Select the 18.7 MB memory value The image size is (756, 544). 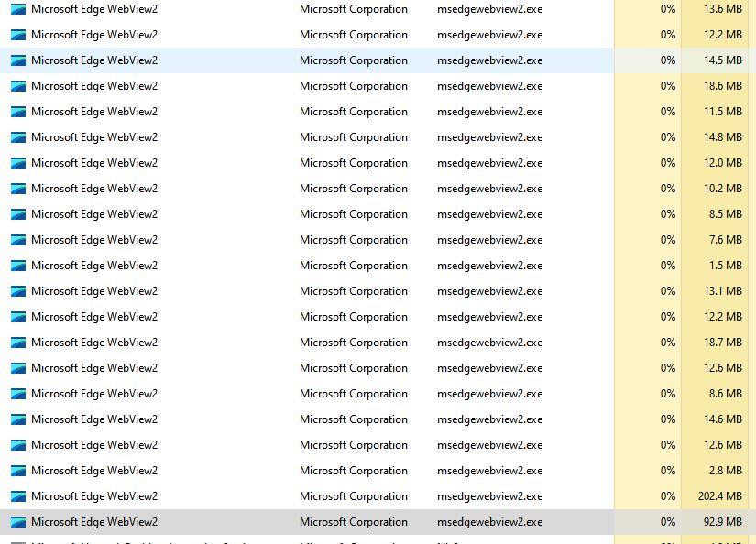[723, 343]
